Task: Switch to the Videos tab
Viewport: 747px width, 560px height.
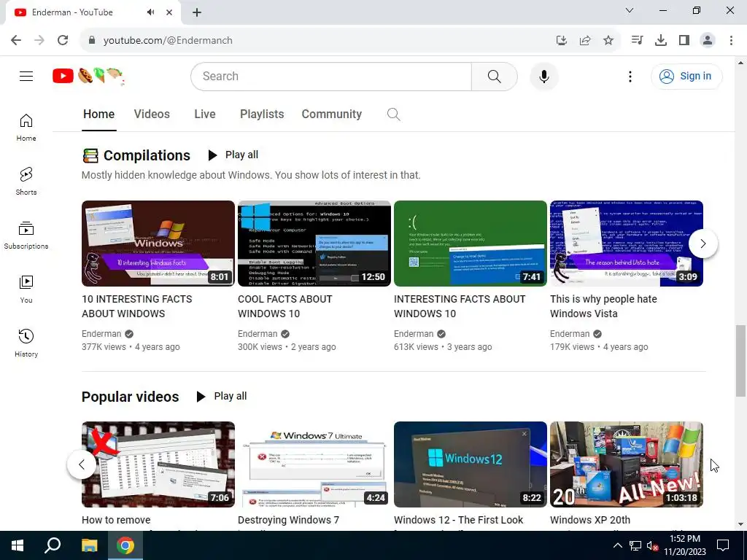Action: coord(152,114)
